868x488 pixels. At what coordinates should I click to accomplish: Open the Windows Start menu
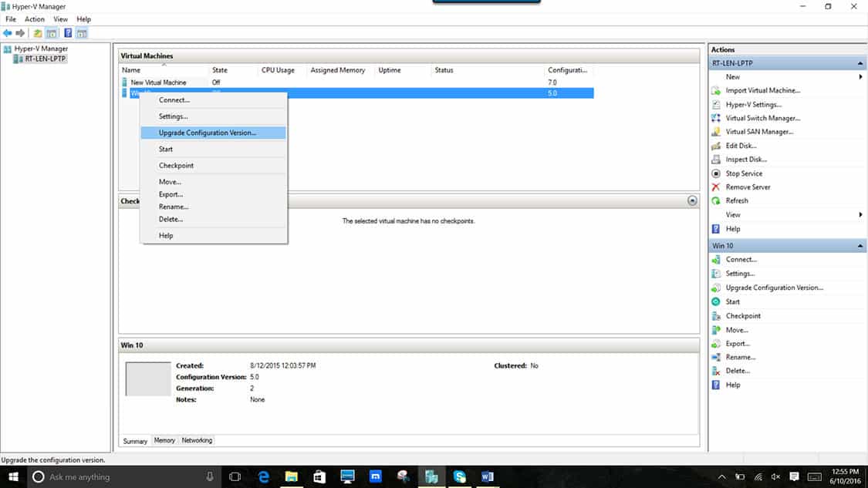(13, 477)
